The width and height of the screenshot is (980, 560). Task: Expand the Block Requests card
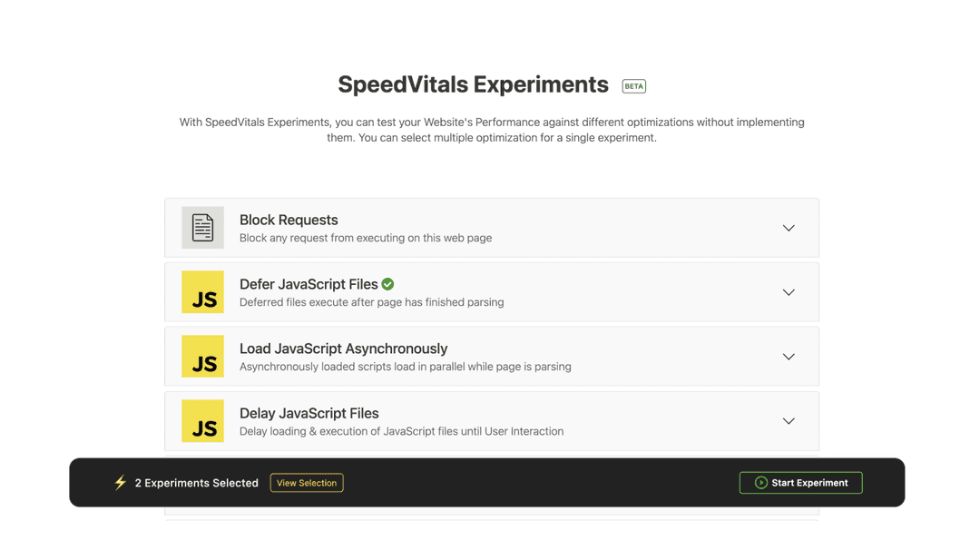[789, 228]
